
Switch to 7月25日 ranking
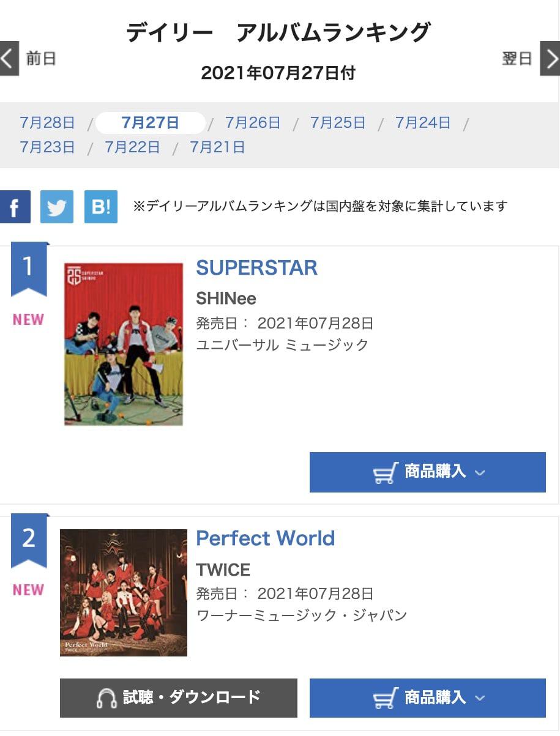pos(338,122)
